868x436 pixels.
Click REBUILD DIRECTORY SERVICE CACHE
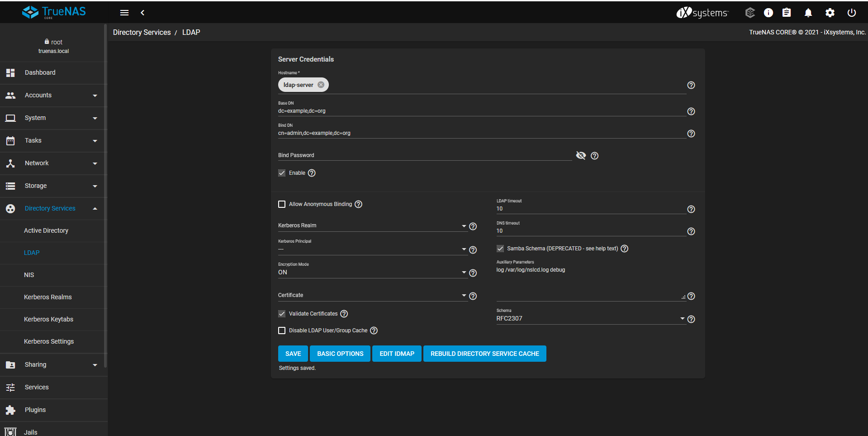coord(485,354)
